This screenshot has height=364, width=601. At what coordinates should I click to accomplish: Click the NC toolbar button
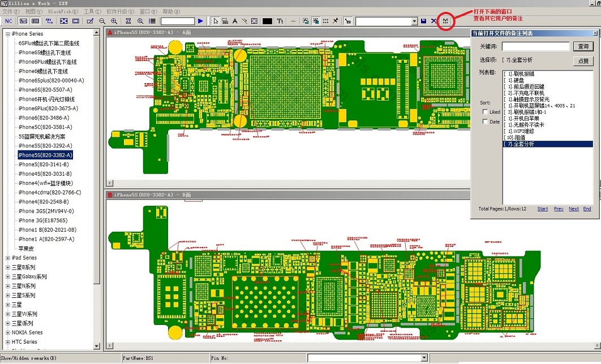click(x=8, y=21)
